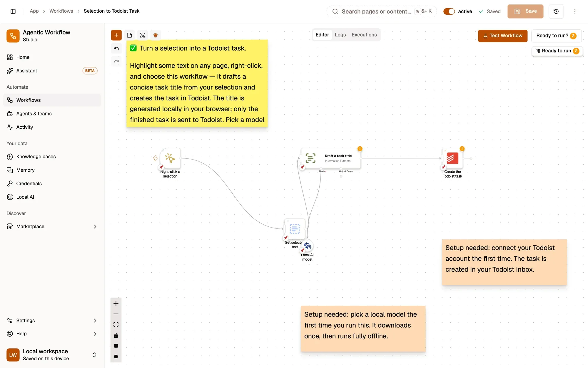The width and height of the screenshot is (588, 368).
Task: Select the Draft a task title node
Action: (x=331, y=158)
